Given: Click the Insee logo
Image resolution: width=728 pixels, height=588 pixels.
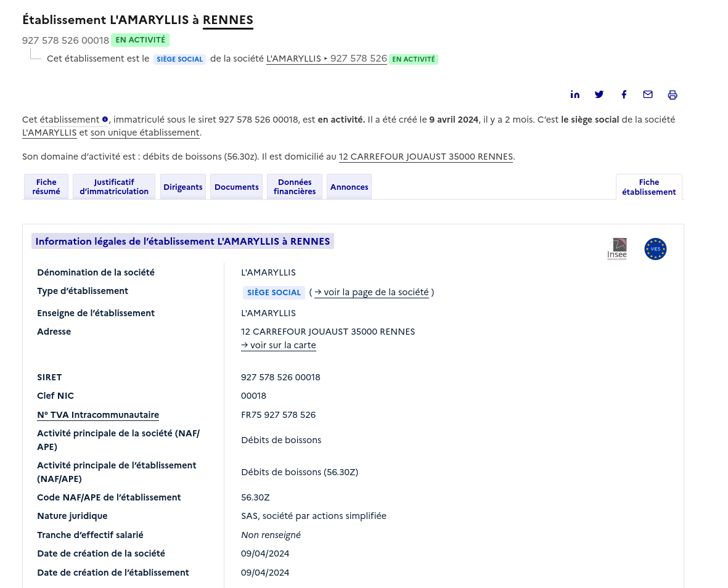Looking at the screenshot, I should [617, 249].
